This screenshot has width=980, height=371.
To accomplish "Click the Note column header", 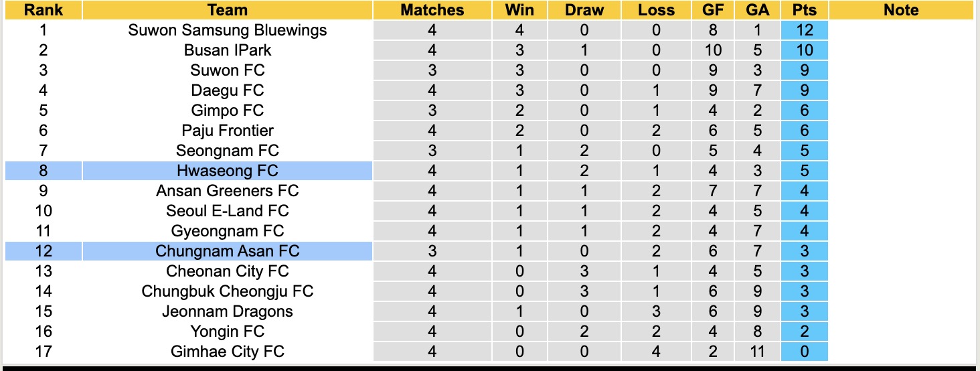I will (901, 10).
